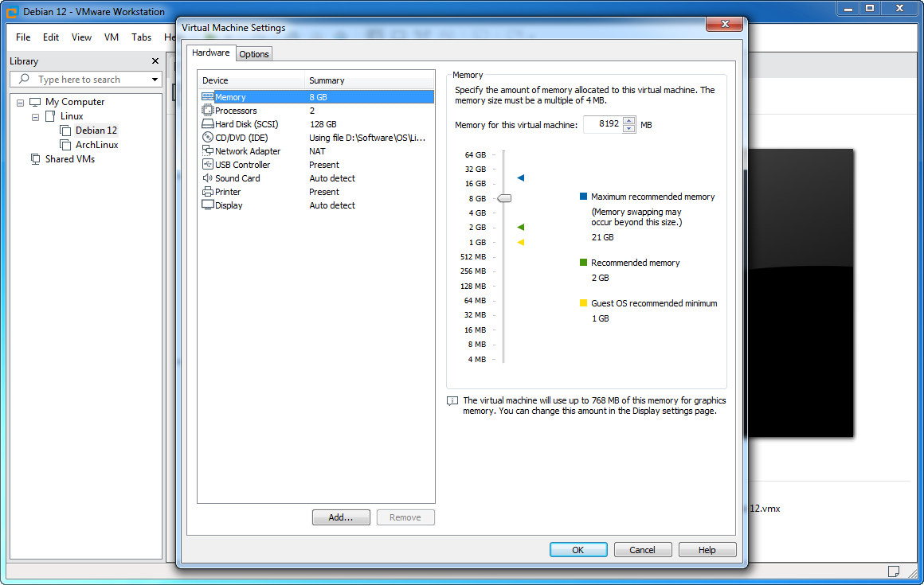Viewport: 924px width, 585px height.
Task: Switch to the Hardware tab
Action: point(211,53)
